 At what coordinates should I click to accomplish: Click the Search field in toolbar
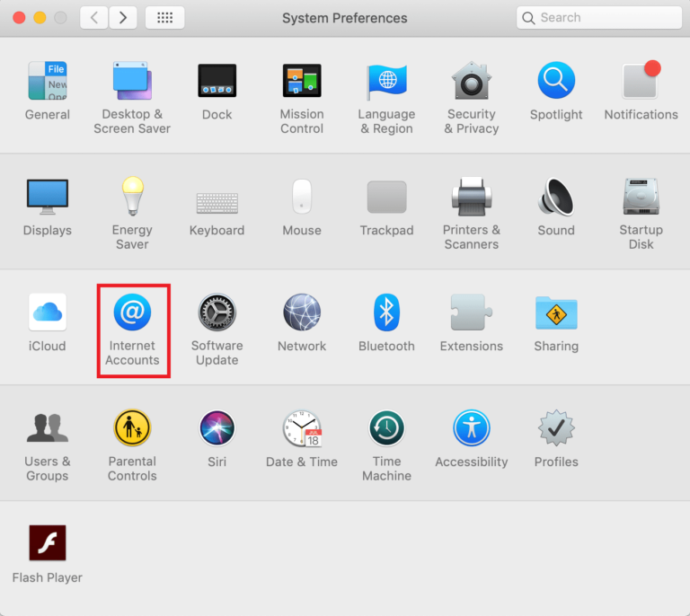(602, 17)
